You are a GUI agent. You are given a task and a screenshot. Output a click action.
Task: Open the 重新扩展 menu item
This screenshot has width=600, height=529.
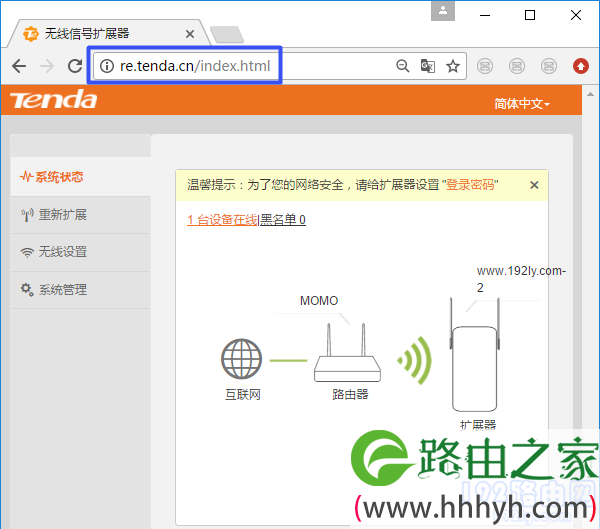coord(81,215)
